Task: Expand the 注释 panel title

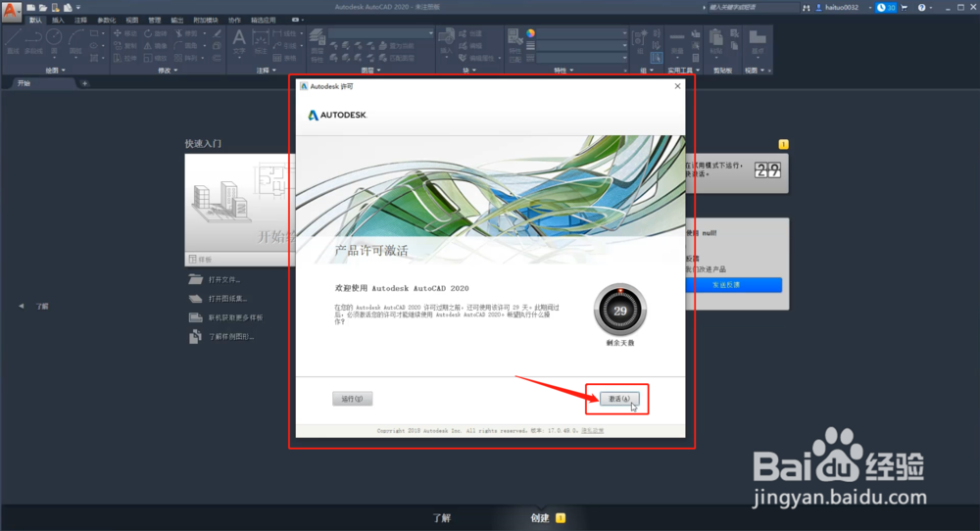Action: [x=266, y=70]
